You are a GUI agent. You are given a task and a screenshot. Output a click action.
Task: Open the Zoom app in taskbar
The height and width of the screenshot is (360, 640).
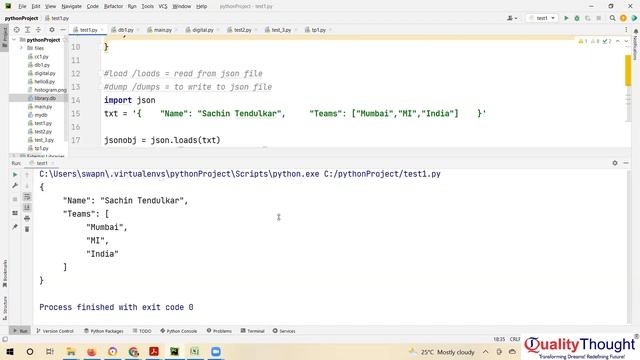click(216, 352)
